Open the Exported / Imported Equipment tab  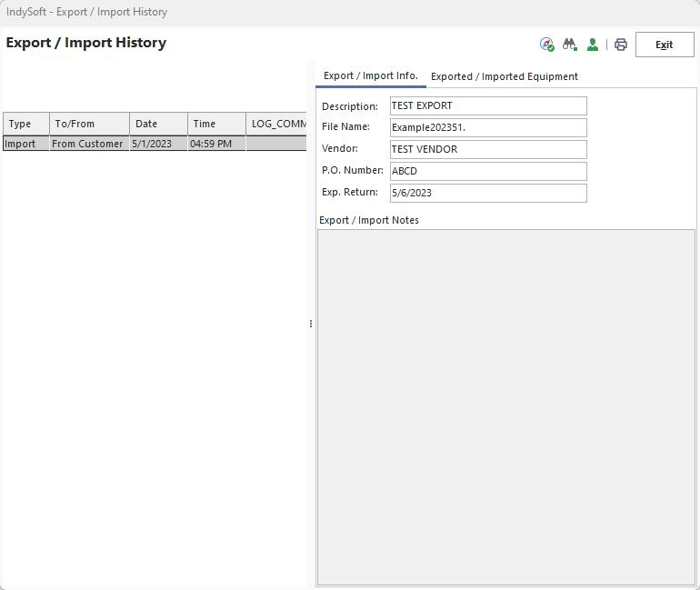(504, 76)
